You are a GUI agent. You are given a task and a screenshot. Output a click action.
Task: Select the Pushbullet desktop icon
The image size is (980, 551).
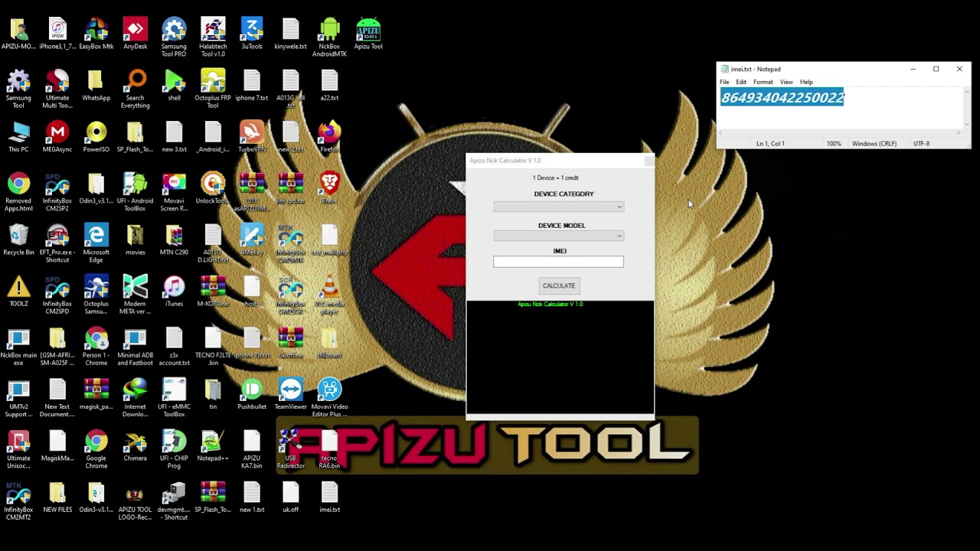(x=252, y=395)
